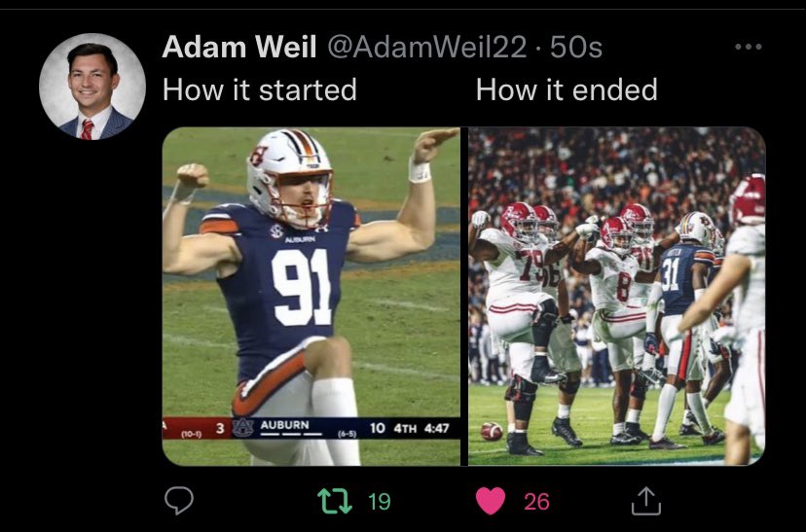
Task: Click the "How it ended" tweet text
Action: (x=567, y=89)
